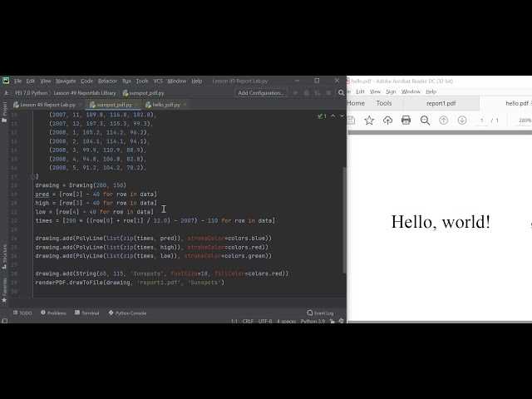Click the Acrobat find/zoom magnifier icon
This screenshot has width=532, height=399.
[x=425, y=120]
